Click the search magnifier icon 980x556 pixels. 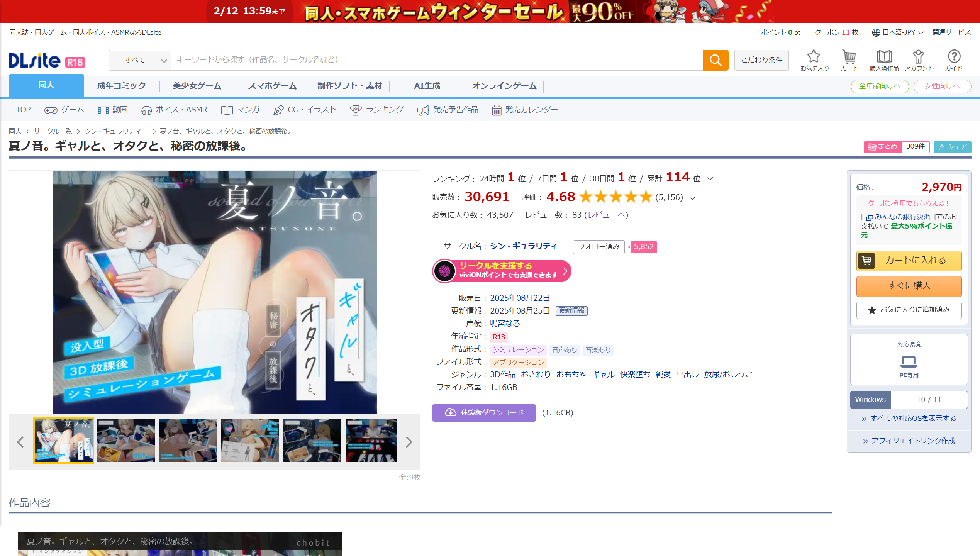click(716, 60)
